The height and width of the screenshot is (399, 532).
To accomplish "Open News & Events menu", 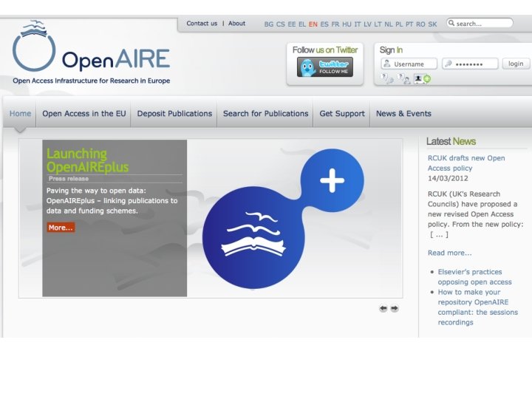I will (403, 113).
